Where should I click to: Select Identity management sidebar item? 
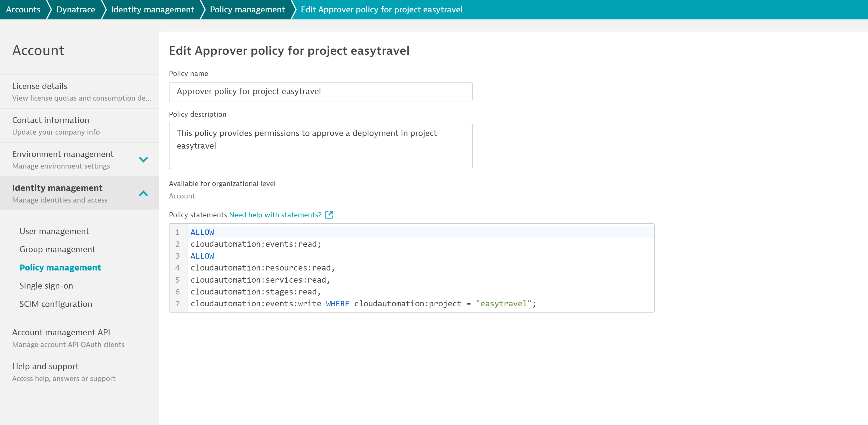coord(80,193)
